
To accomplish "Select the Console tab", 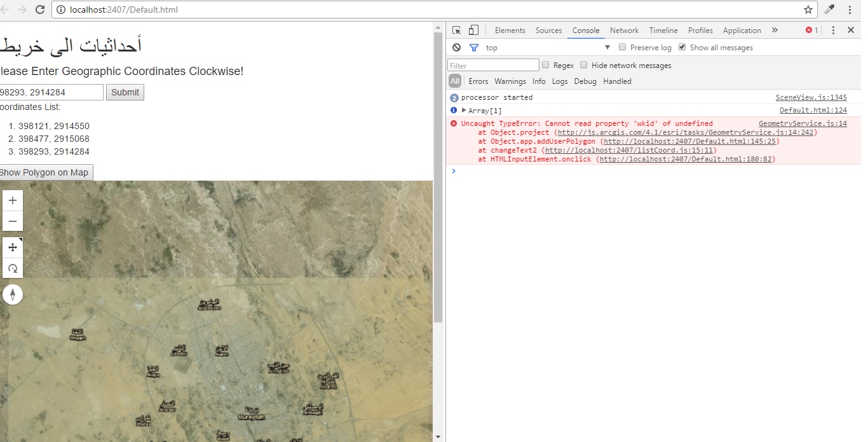I will (586, 31).
